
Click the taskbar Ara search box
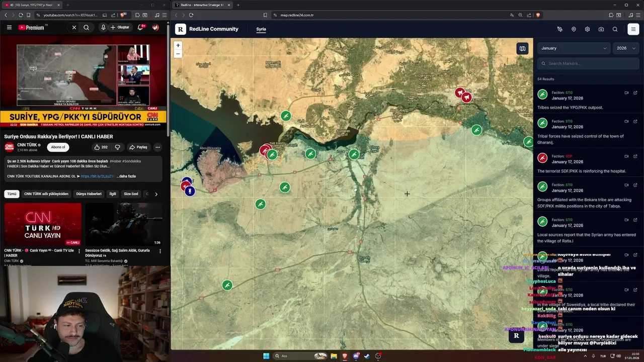(300, 356)
